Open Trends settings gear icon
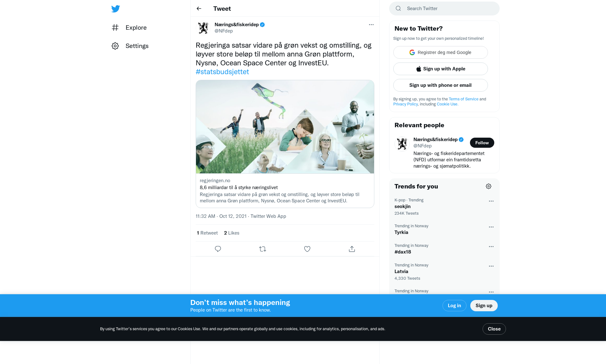The width and height of the screenshot is (606, 364). [x=489, y=186]
